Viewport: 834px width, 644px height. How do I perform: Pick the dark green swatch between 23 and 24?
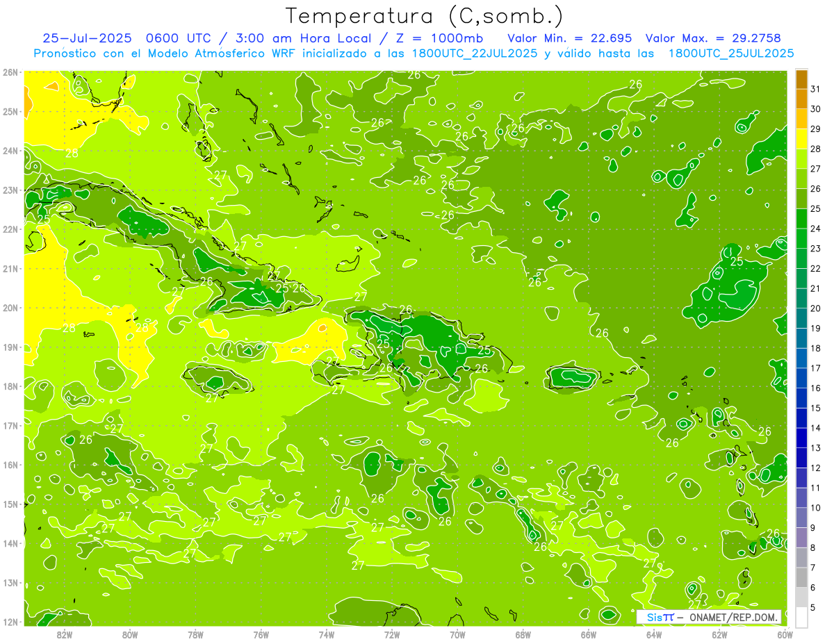click(x=801, y=238)
